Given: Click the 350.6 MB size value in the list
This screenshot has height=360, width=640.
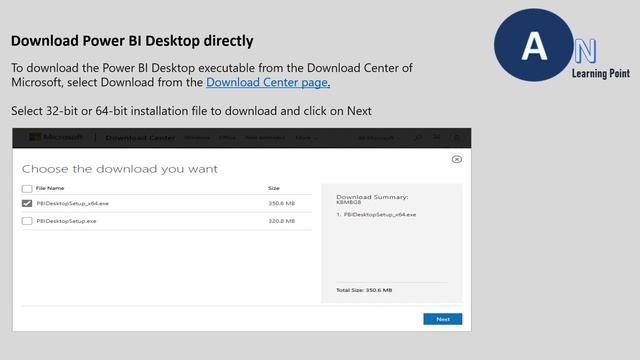Looking at the screenshot, I should 282,203.
